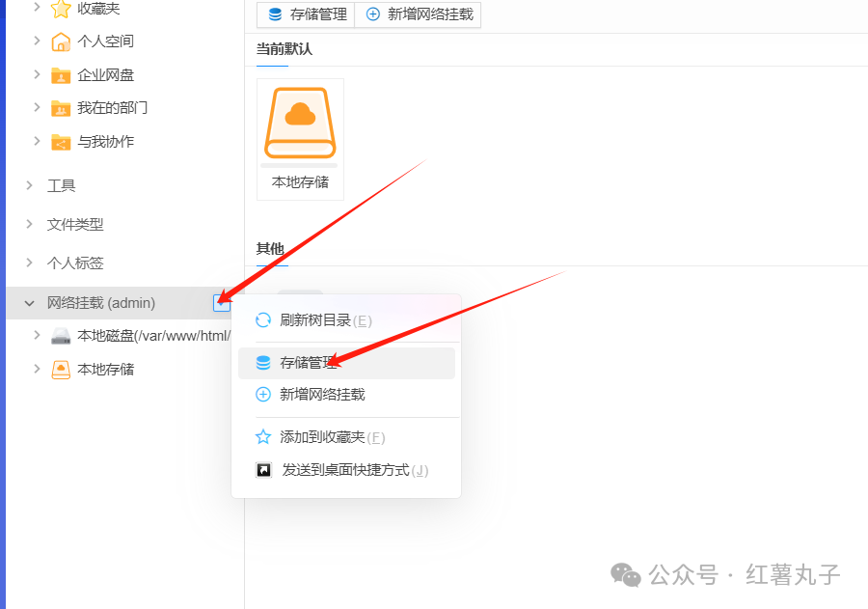Collapse the 网络挂载 (admin) section
This screenshot has width=868, height=609.
click(29, 303)
